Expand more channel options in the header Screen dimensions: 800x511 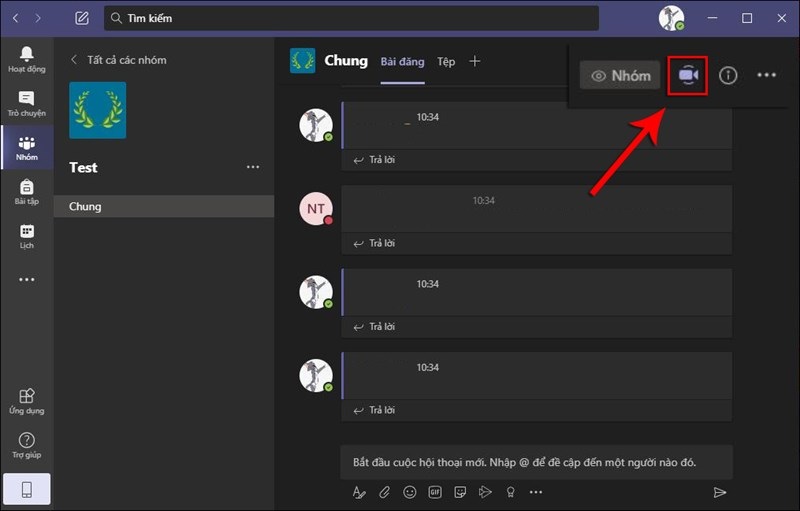(x=766, y=76)
